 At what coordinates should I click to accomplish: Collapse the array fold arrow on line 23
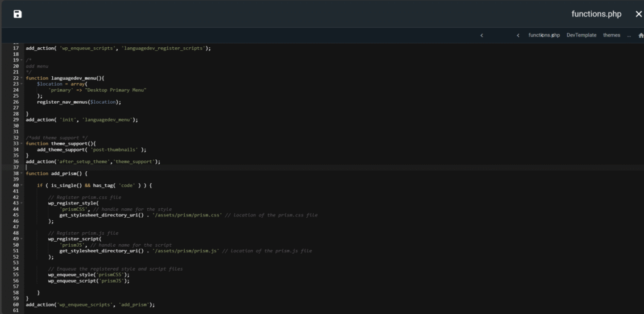(x=22, y=84)
